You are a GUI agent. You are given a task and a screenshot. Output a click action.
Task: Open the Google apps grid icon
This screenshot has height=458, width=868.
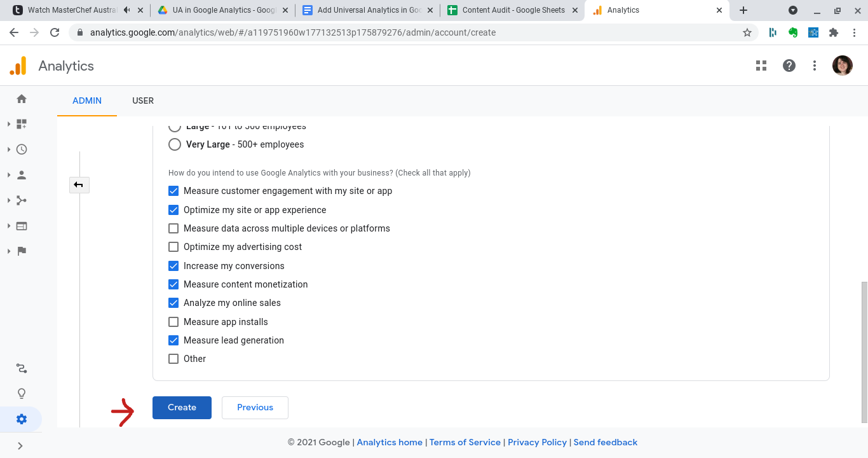pos(761,66)
